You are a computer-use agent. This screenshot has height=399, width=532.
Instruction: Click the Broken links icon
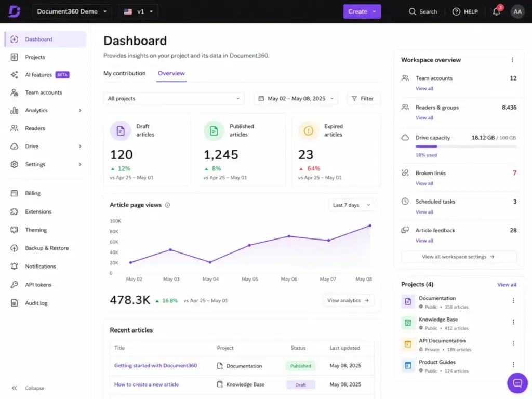point(405,172)
